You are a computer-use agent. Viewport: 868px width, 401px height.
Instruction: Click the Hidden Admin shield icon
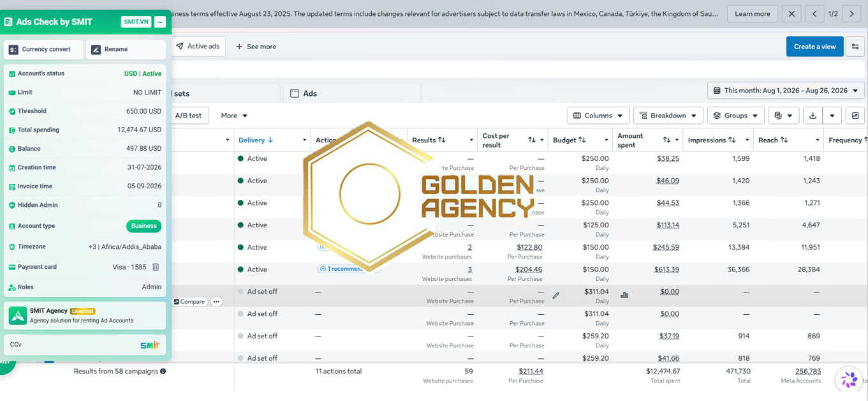11,205
